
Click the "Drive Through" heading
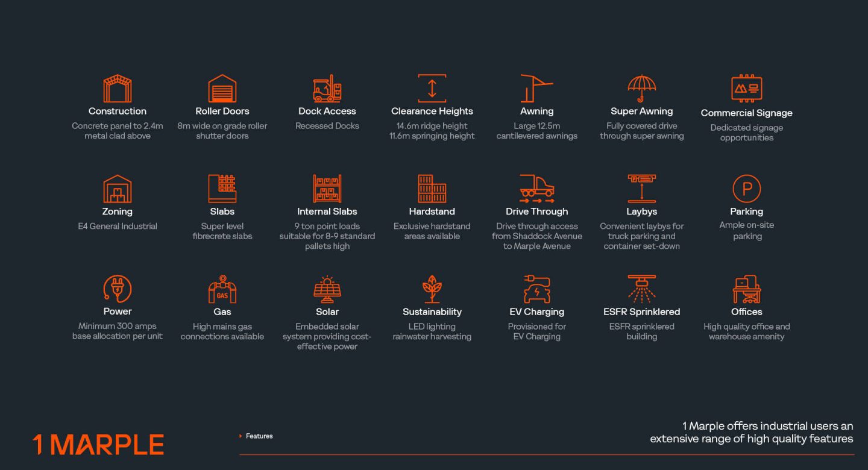pos(537,211)
